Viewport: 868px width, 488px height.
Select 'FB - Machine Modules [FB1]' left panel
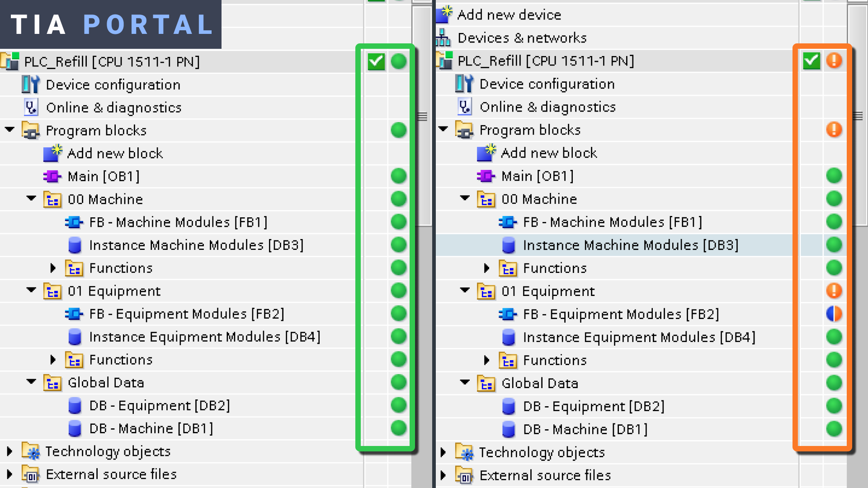coord(178,222)
